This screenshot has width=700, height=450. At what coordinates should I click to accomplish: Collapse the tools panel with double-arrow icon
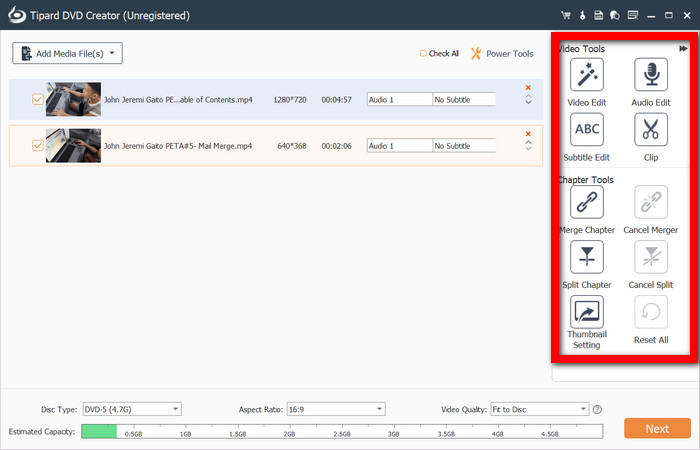683,49
